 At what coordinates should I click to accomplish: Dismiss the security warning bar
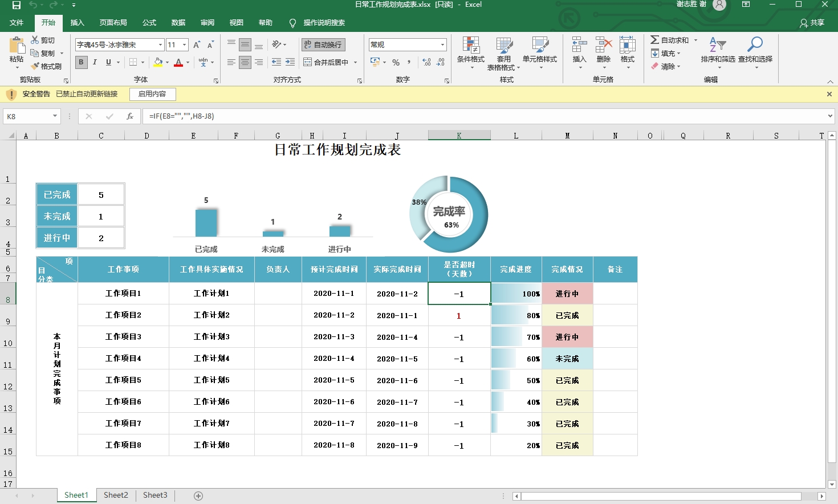point(829,94)
